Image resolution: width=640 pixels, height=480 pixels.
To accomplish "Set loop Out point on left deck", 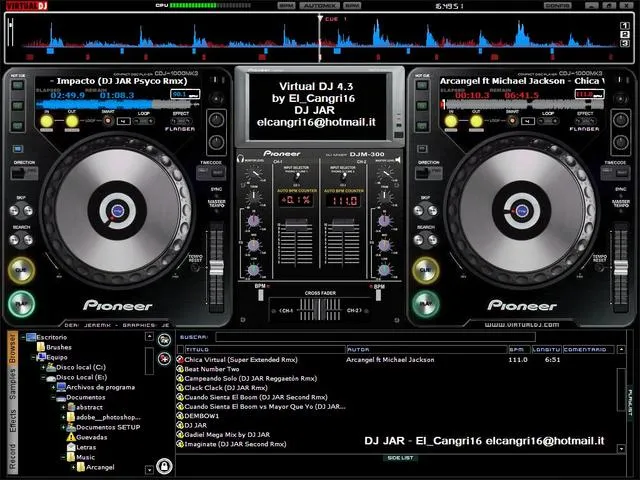I will pyautogui.click(x=72, y=121).
